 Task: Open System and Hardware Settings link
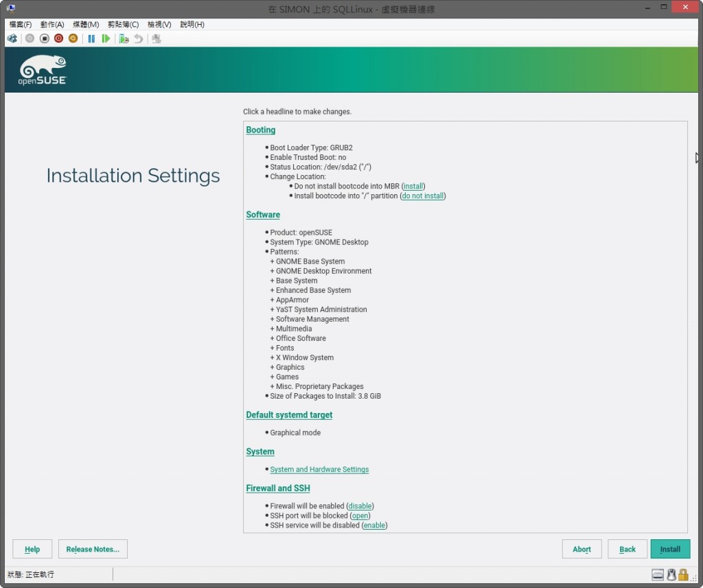[319, 469]
